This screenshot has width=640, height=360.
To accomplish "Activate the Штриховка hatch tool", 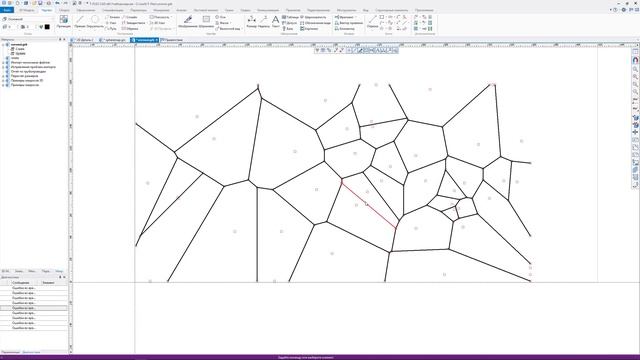I will (207, 22).
